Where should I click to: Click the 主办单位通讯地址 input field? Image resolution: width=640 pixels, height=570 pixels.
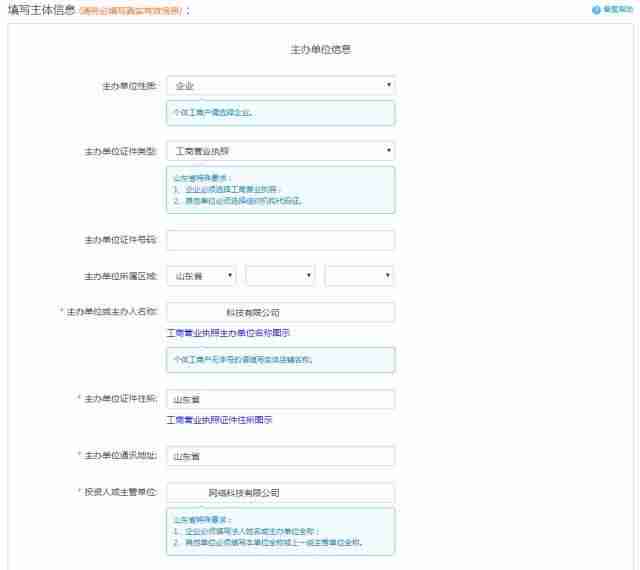point(281,456)
